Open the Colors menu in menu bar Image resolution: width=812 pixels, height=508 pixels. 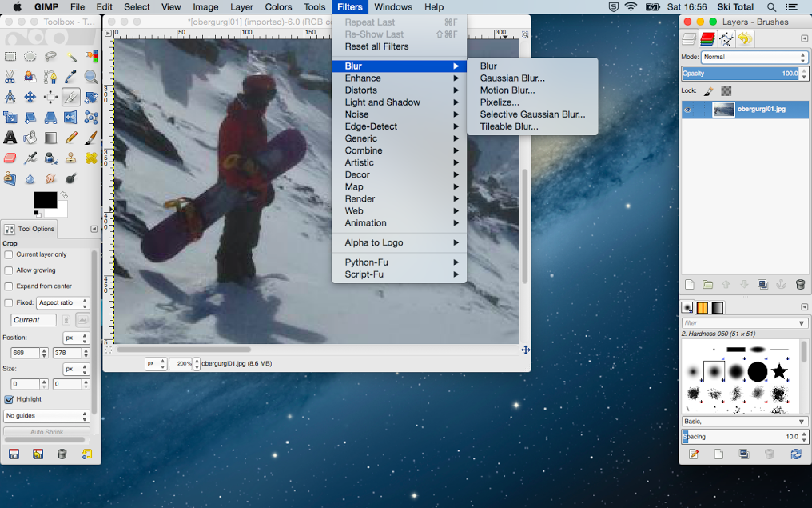tap(278, 7)
